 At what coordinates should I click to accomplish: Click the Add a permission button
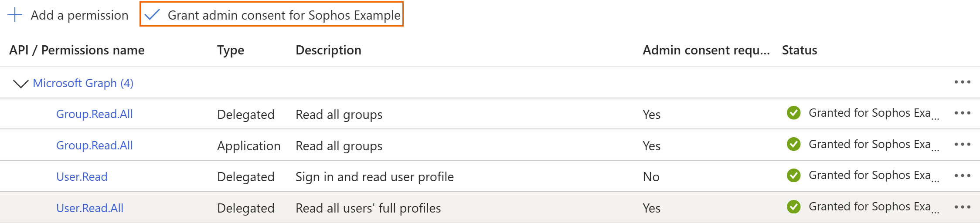tap(79, 15)
